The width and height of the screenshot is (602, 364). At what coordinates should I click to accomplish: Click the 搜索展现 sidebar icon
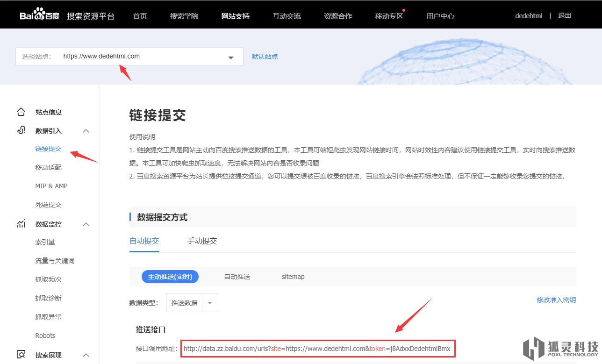click(21, 355)
